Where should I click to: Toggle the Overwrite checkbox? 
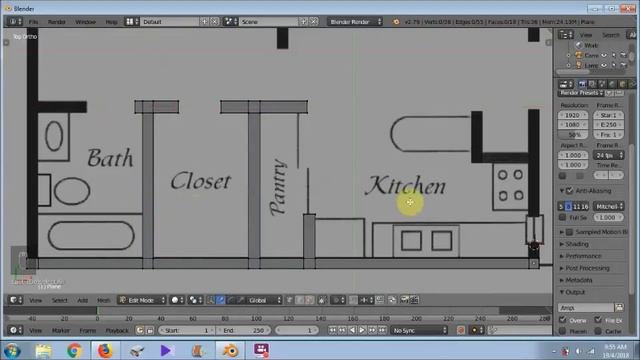tap(562, 320)
